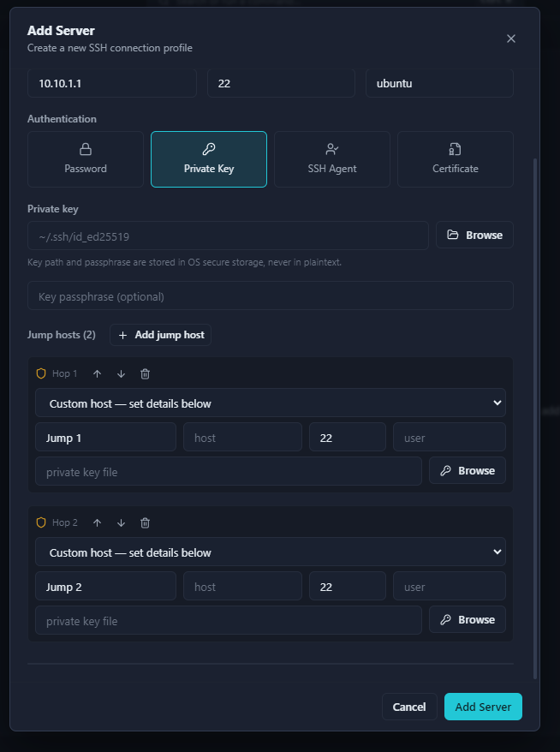Focus Hop 2 private key file field
This screenshot has width=560, height=752.
229,621
